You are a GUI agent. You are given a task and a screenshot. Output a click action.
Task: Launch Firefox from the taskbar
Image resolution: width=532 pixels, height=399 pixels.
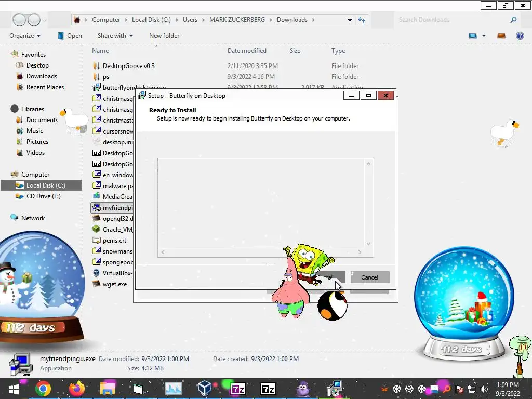(77, 389)
